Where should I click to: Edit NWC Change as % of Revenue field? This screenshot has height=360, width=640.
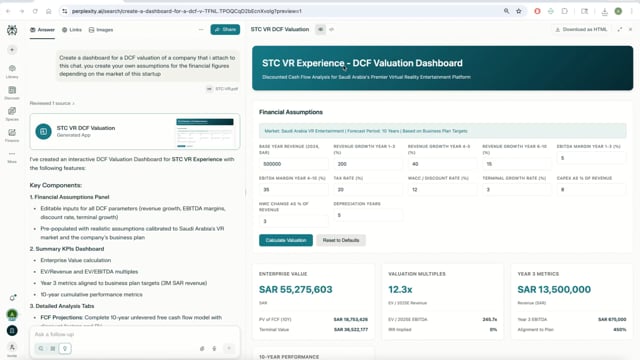click(x=293, y=221)
